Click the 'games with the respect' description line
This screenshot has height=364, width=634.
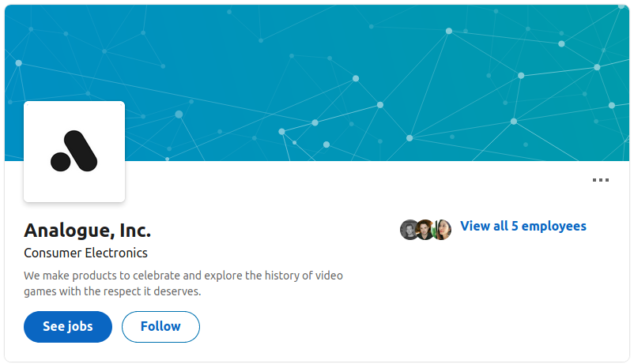pyautogui.click(x=112, y=291)
